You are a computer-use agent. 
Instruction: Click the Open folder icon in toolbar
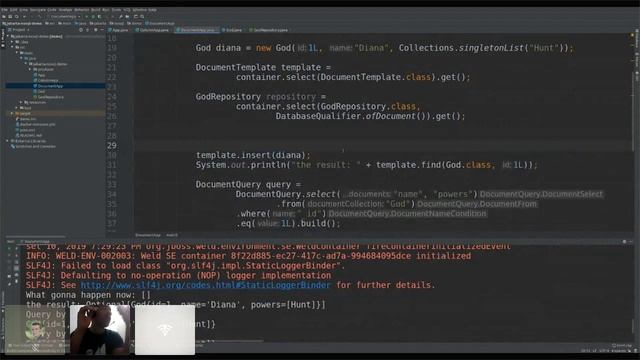tap(4, 16)
